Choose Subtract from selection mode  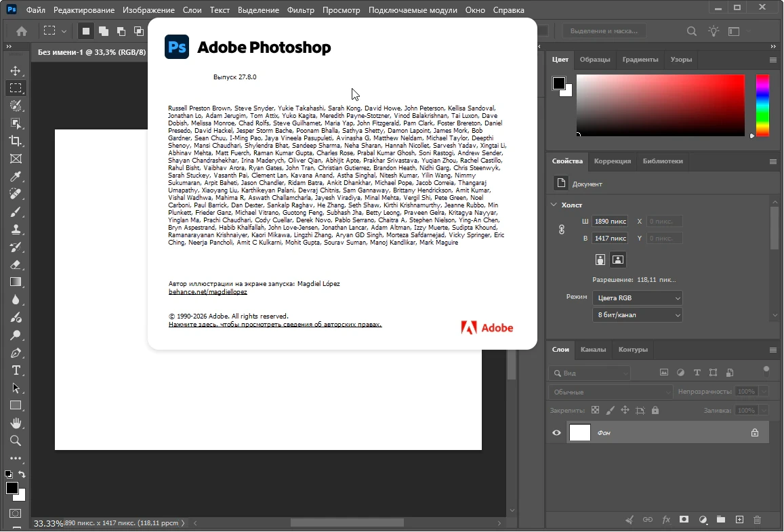coord(121,31)
